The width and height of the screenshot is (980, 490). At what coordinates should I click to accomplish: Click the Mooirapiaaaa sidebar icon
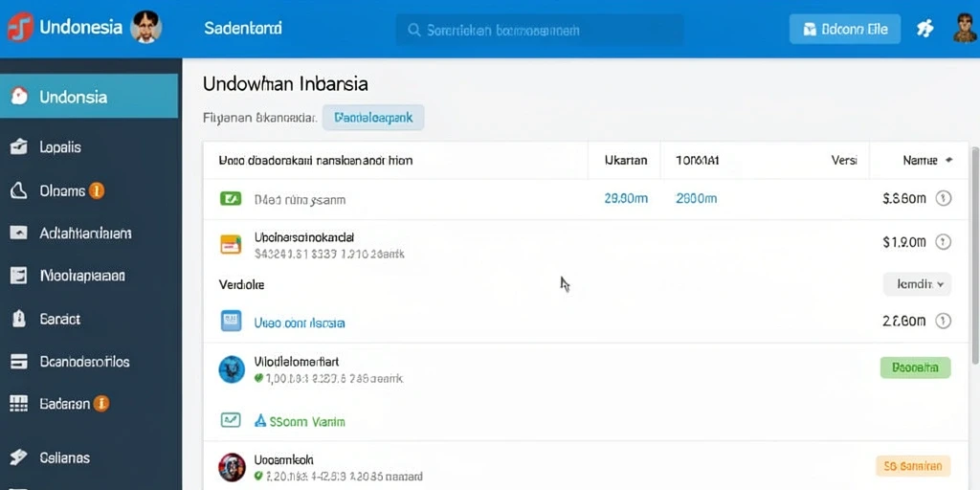[19, 276]
